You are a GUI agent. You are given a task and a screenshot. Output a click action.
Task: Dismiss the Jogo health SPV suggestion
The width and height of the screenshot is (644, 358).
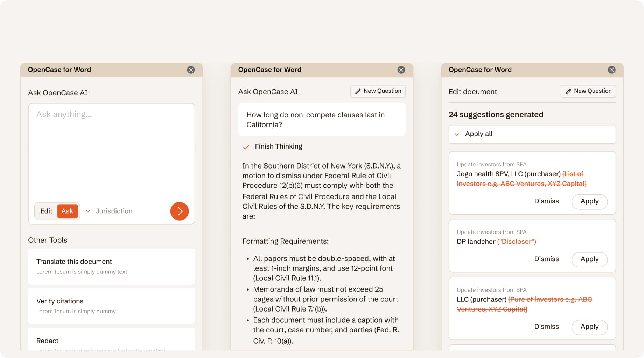coord(546,201)
